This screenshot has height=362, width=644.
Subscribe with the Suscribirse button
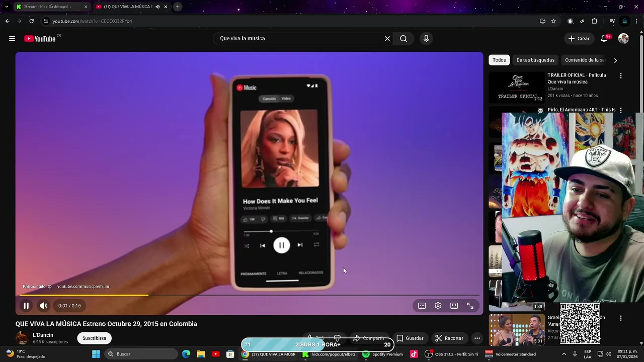[94, 338]
